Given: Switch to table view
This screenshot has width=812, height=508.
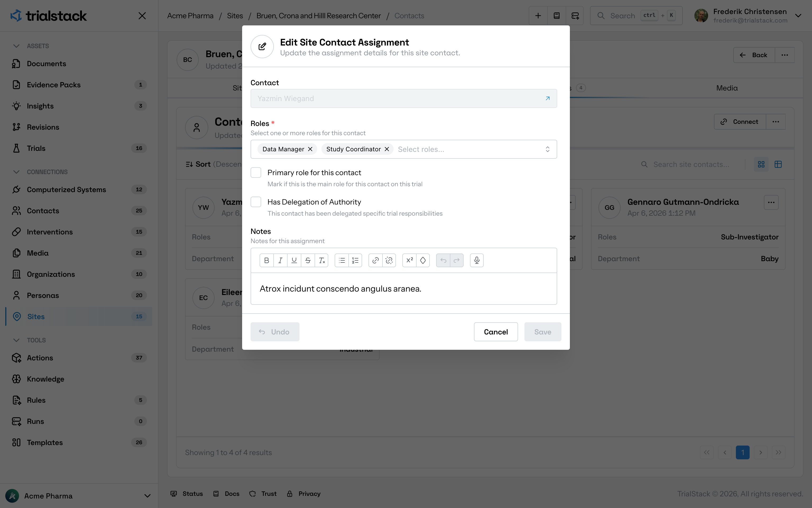Looking at the screenshot, I should [778, 164].
